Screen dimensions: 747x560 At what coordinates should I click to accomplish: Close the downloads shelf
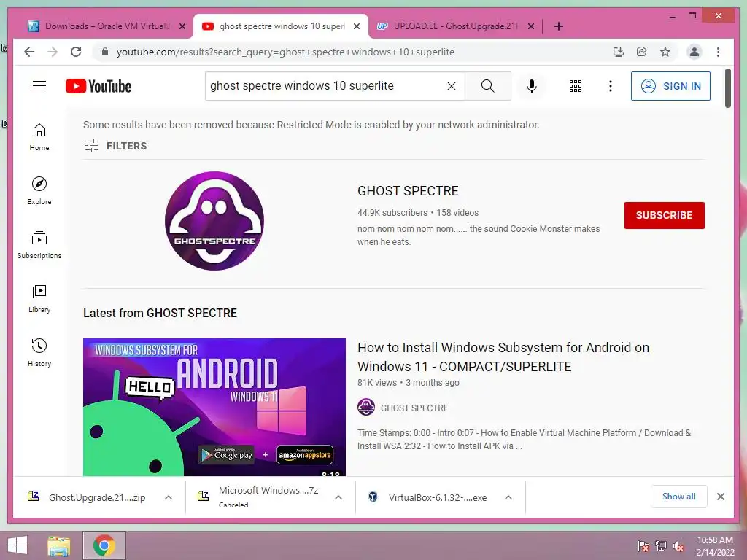(721, 497)
